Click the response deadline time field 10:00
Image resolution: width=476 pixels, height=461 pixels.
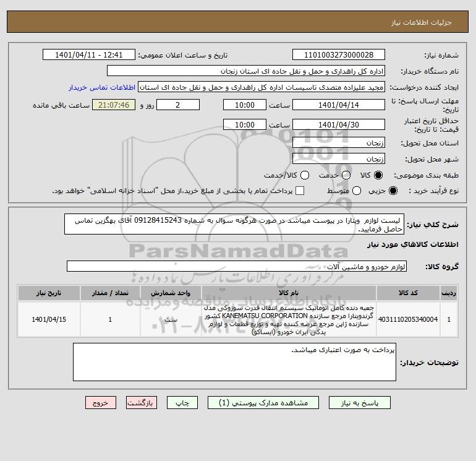245,105
